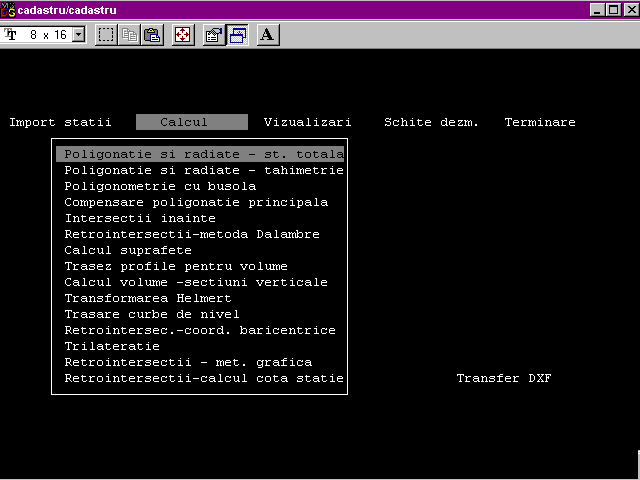Click the Font 'A' toolbar icon
Viewport: 640px width, 480px height.
[x=267, y=35]
